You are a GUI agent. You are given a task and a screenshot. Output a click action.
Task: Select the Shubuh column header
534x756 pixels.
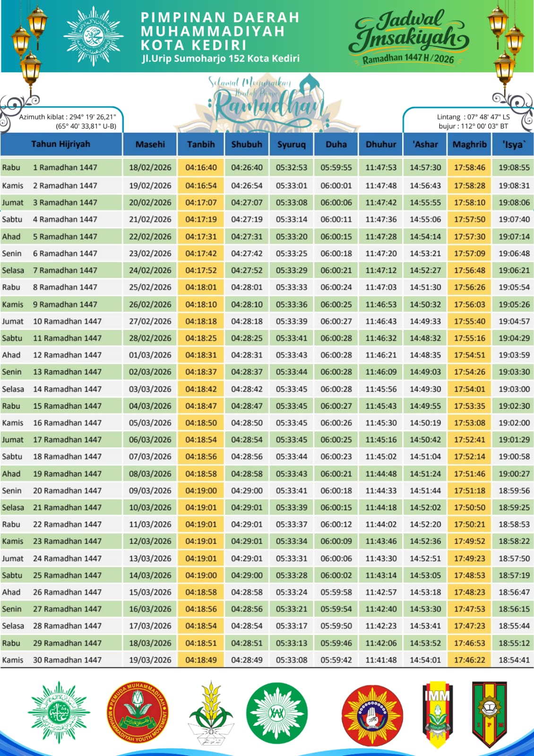tap(247, 145)
